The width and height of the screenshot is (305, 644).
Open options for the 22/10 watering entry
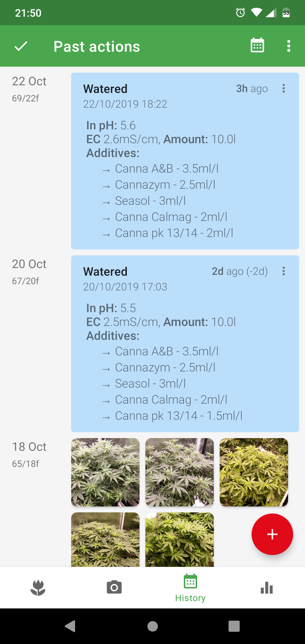(284, 88)
